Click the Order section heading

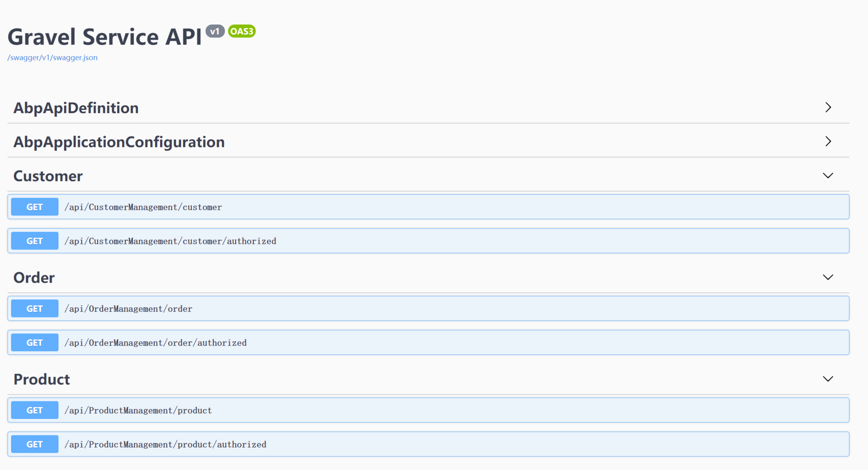pyautogui.click(x=34, y=277)
